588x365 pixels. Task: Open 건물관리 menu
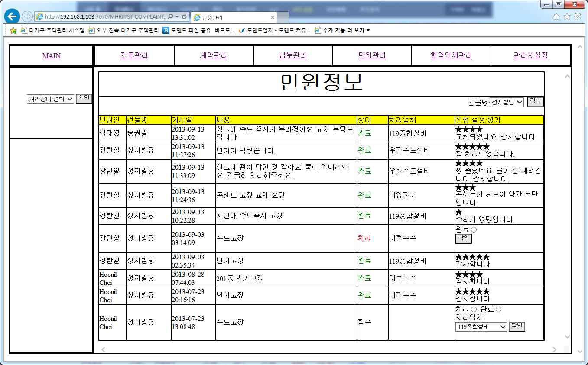134,55
